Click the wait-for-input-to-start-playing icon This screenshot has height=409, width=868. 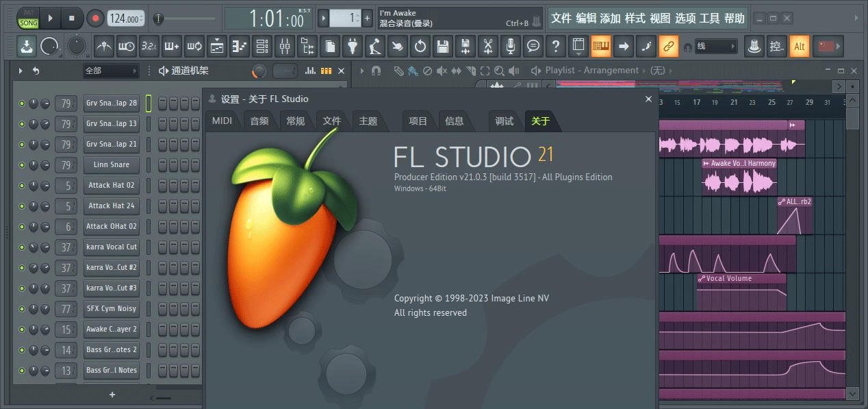pyautogui.click(x=127, y=47)
